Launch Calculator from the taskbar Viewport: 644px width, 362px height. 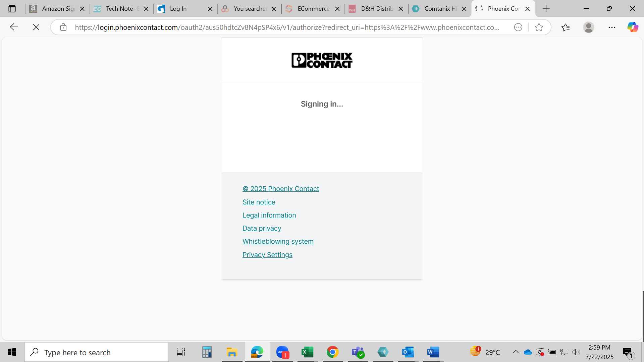tap(207, 352)
